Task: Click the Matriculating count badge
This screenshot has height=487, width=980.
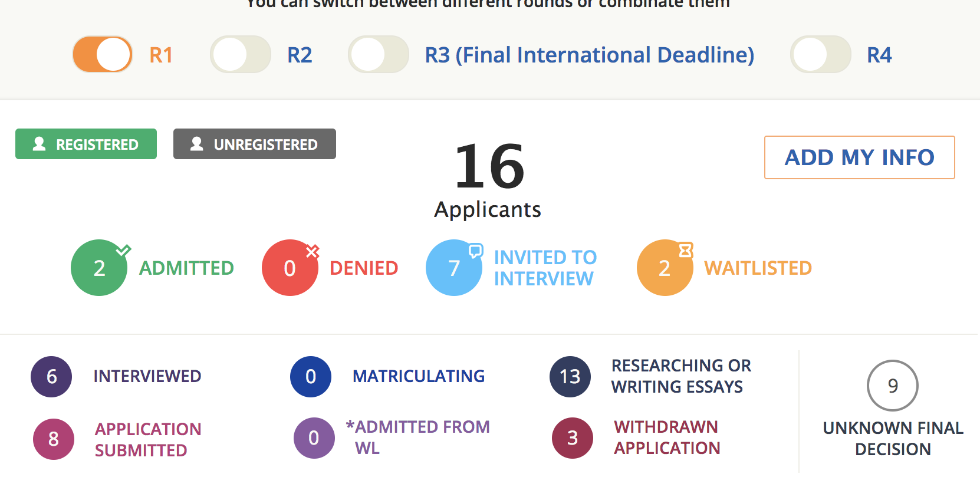Action: (310, 377)
